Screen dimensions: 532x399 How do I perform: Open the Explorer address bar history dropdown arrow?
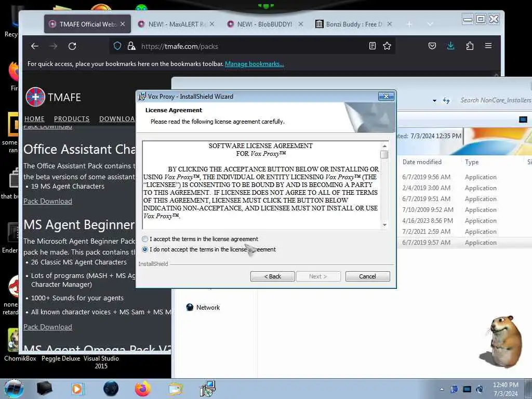[x=434, y=100]
